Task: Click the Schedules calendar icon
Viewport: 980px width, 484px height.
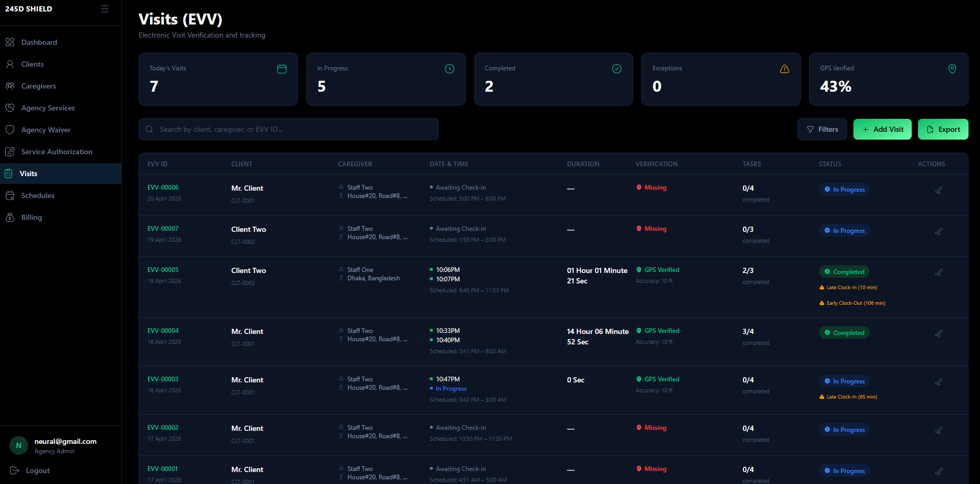Action: click(x=10, y=195)
